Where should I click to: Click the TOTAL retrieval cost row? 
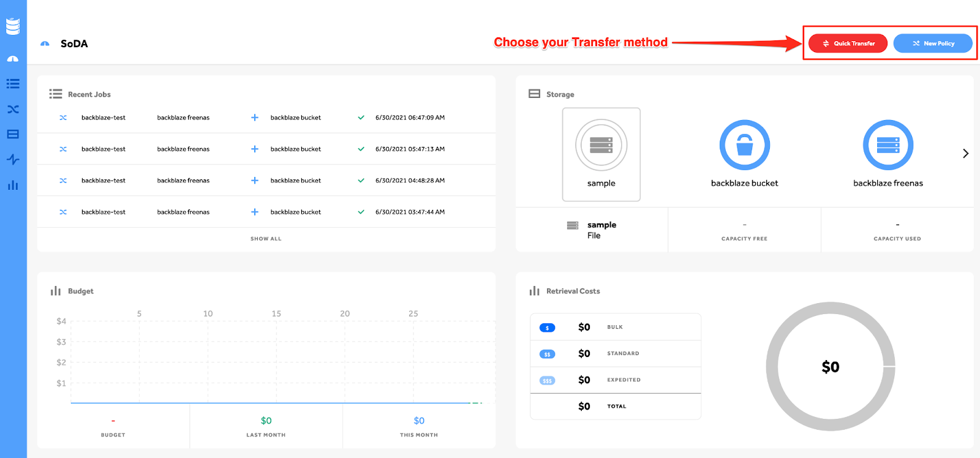pos(616,406)
